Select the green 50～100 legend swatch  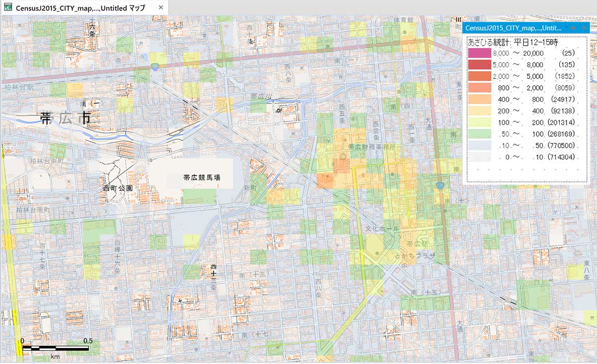tap(478, 134)
